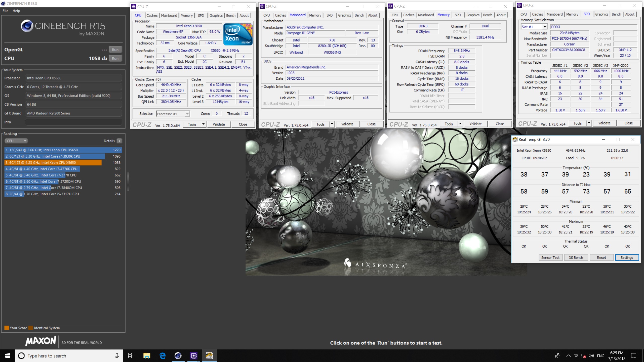This screenshot has height=362, width=644.
Task: Click the Details arrow button in Ranking
Action: click(x=119, y=141)
